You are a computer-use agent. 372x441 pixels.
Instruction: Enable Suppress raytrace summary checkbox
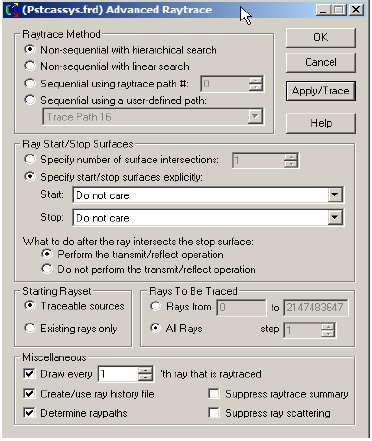click(x=214, y=394)
